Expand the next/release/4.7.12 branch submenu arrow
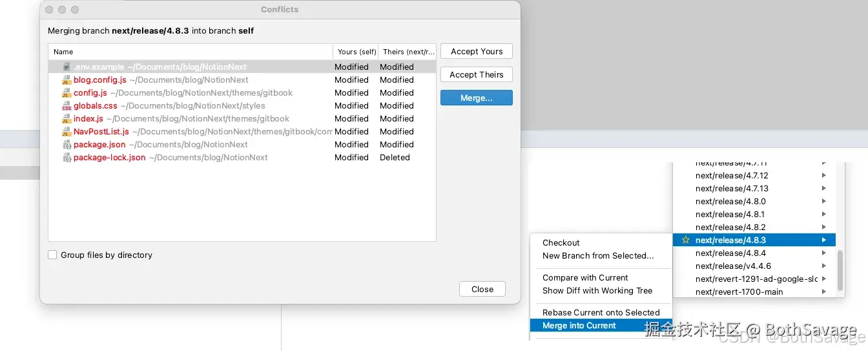This screenshot has width=868, height=351. 824,176
